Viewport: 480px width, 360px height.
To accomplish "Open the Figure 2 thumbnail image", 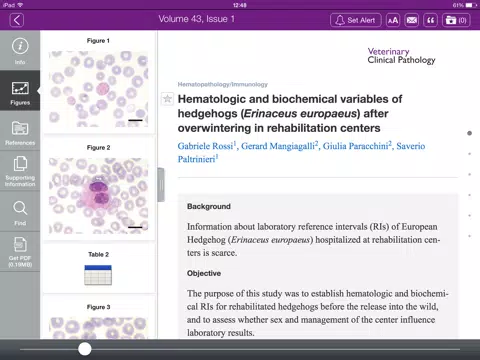I will coord(98,196).
